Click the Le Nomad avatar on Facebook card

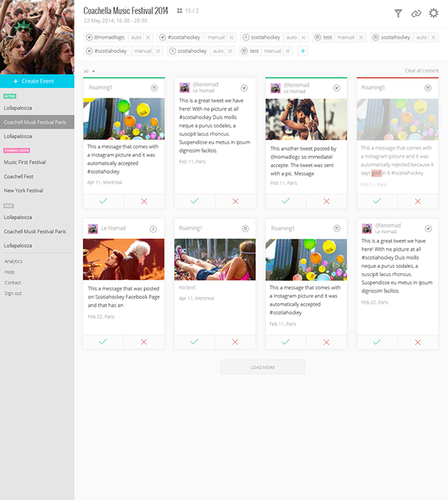point(93,228)
